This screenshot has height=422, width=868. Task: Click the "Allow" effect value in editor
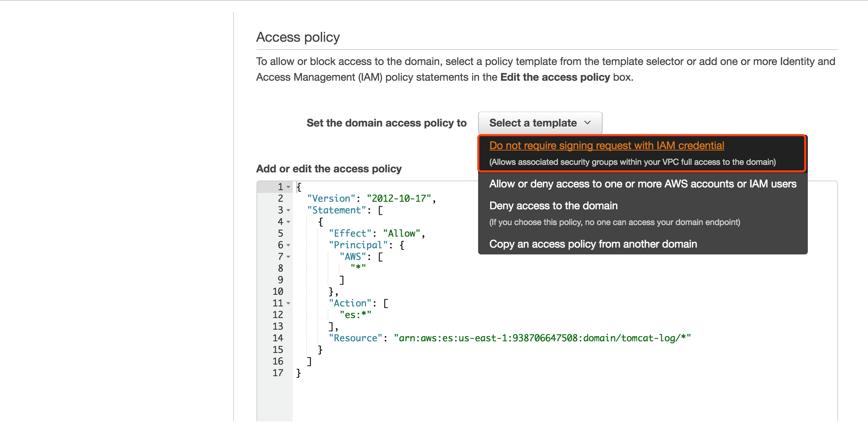point(402,234)
